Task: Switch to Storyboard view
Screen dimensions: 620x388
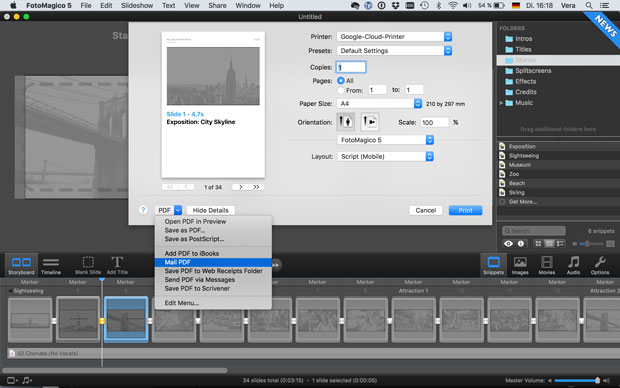Action: [x=21, y=265]
